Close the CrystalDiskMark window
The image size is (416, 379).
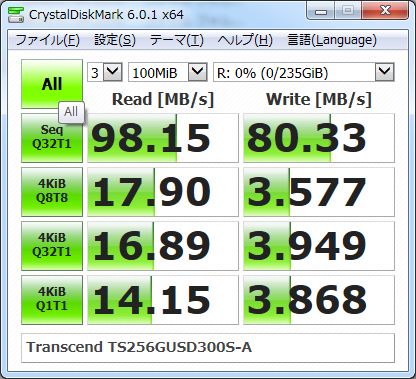point(385,11)
